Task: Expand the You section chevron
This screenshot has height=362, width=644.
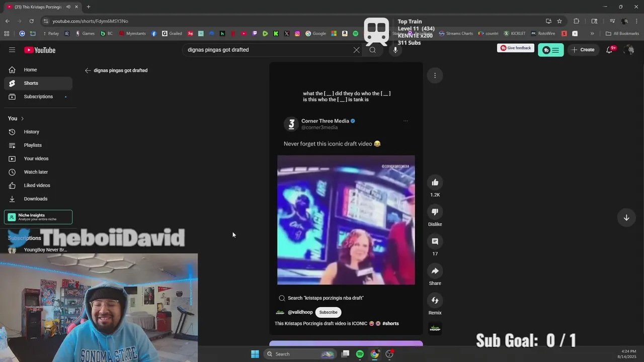Action: point(22,119)
